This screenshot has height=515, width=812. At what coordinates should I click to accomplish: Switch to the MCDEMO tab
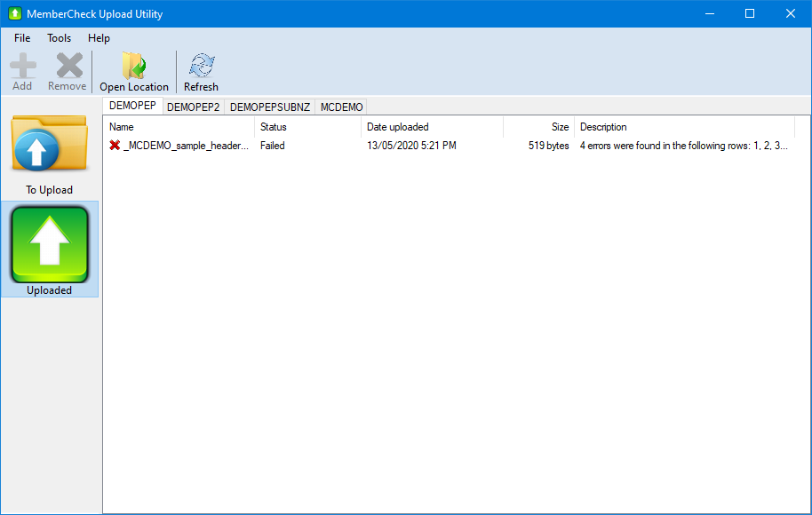tap(341, 107)
